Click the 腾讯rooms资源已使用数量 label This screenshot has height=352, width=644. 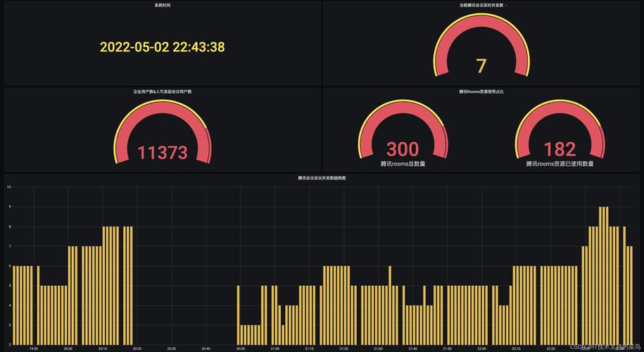[560, 164]
